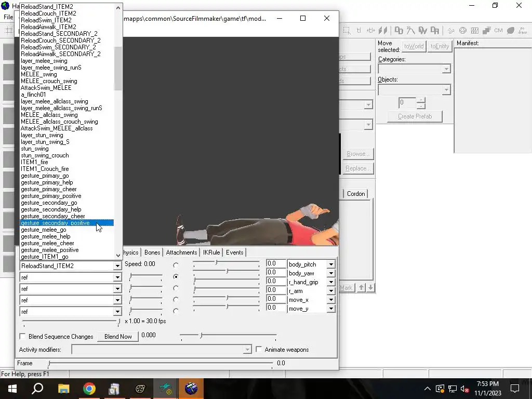Open the body_yaw pose parameter dropdown
This screenshot has height=399, width=532.
point(331,273)
